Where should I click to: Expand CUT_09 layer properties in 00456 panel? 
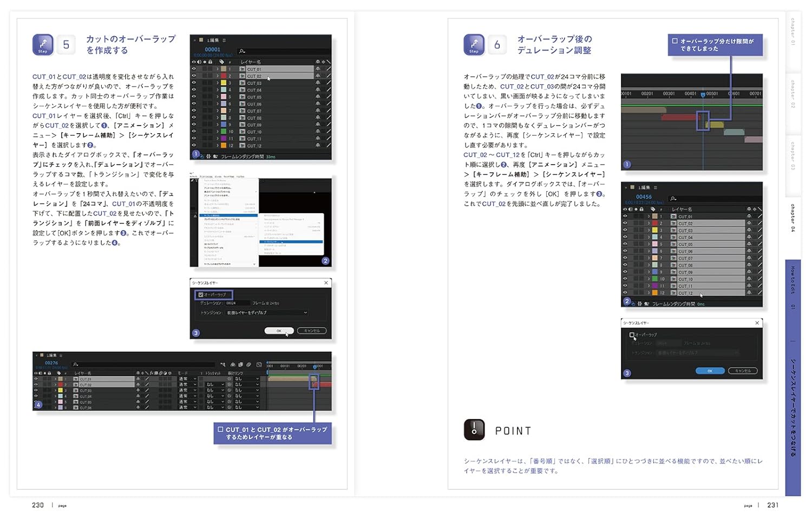coord(649,272)
